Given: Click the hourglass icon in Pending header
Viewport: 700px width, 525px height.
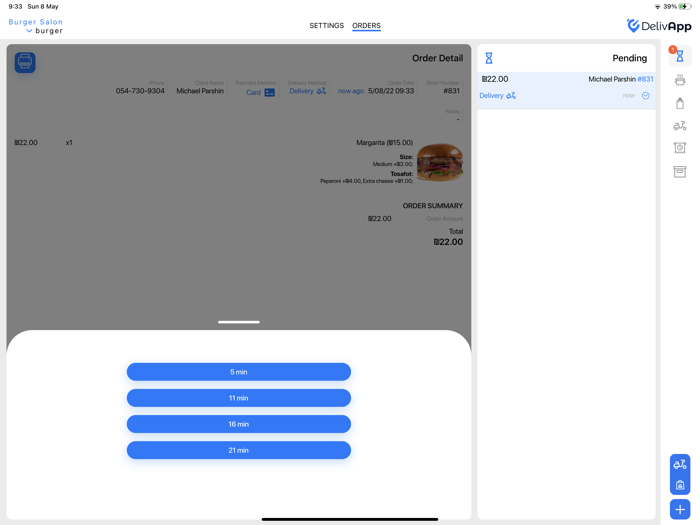Looking at the screenshot, I should click(489, 58).
